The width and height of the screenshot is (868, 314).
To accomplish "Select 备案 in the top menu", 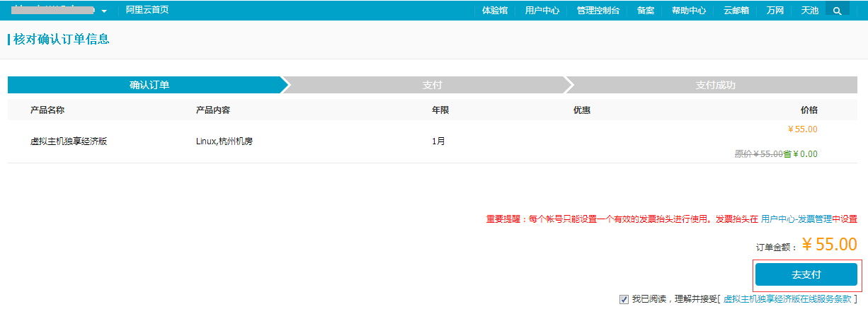I will [645, 11].
